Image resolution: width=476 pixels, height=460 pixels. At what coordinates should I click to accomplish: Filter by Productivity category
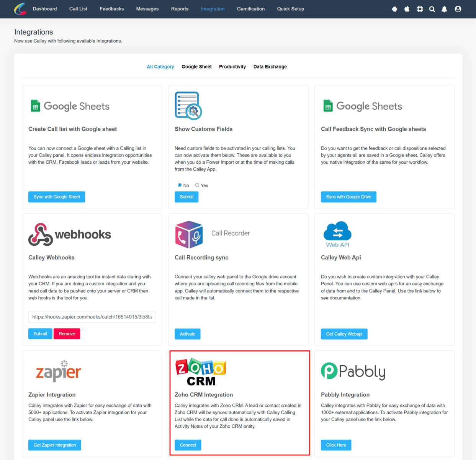(x=232, y=67)
